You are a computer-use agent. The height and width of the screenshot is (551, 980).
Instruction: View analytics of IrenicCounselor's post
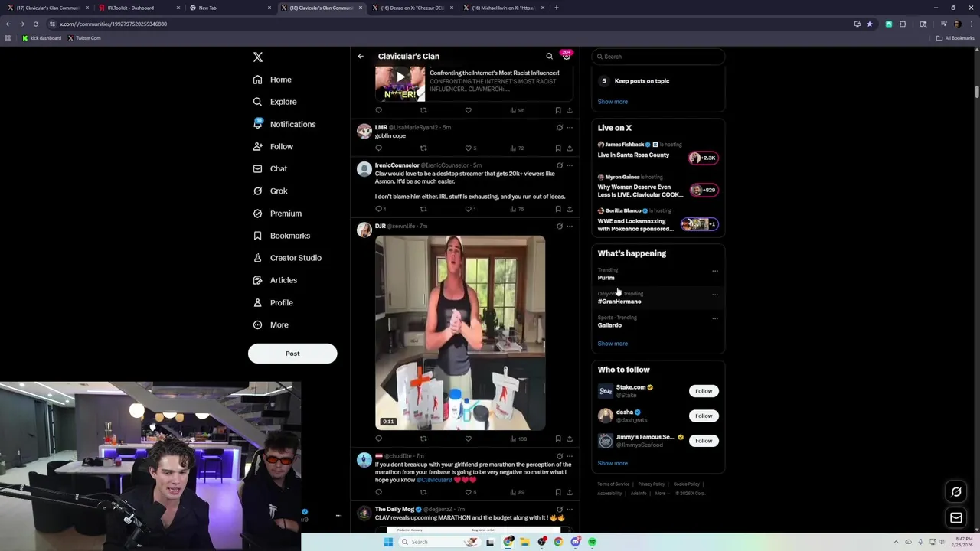click(x=517, y=209)
